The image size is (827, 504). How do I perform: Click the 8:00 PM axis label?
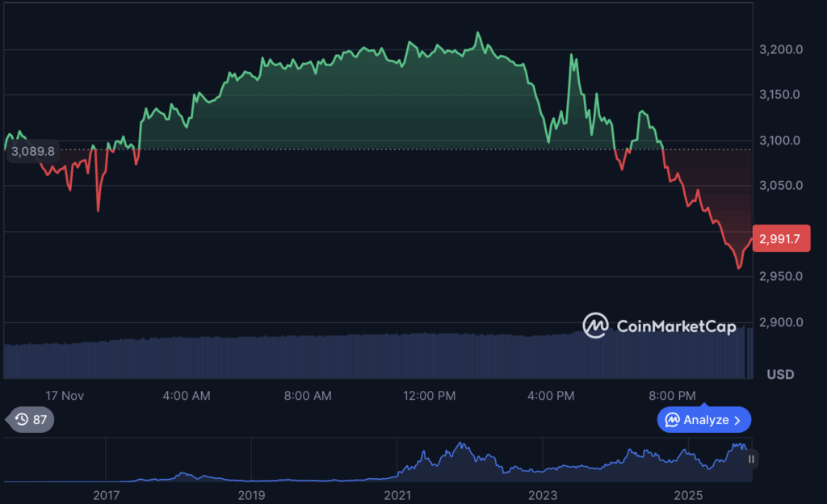click(x=672, y=396)
